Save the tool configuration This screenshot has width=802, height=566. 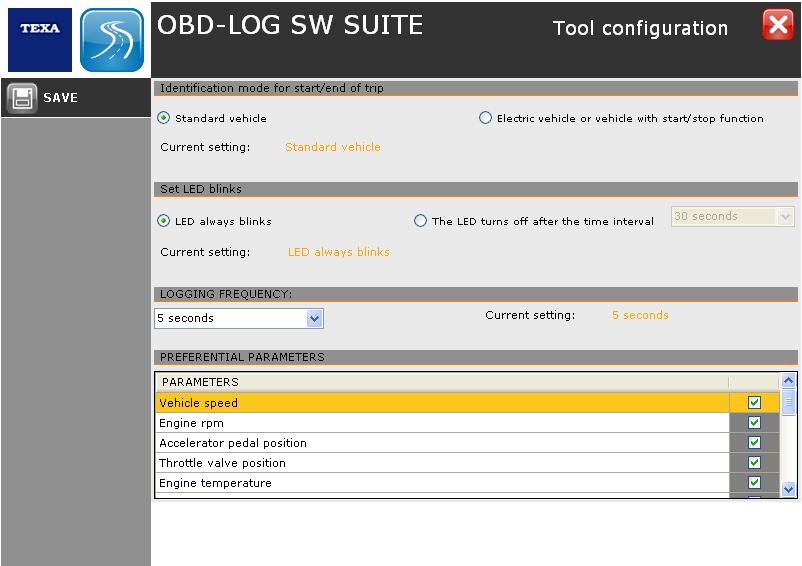pos(76,98)
